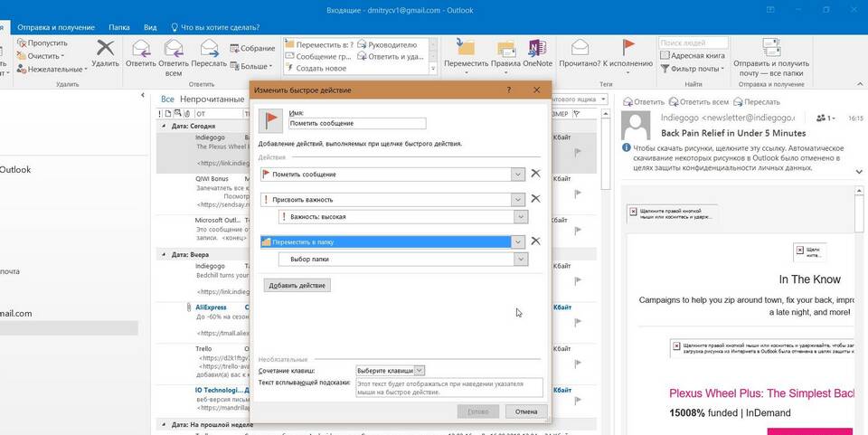This screenshot has height=435, width=868.
Task: Click the 'Добавить действие' button
Action: point(297,286)
